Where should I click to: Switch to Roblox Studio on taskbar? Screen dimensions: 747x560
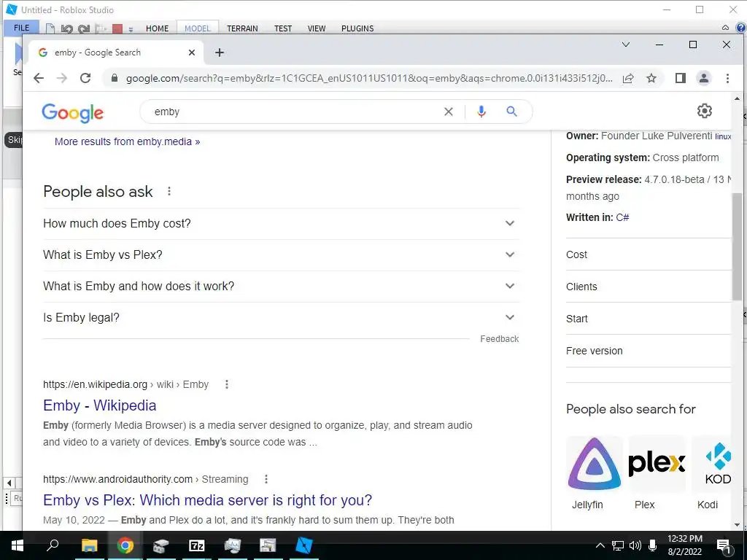pos(304,545)
